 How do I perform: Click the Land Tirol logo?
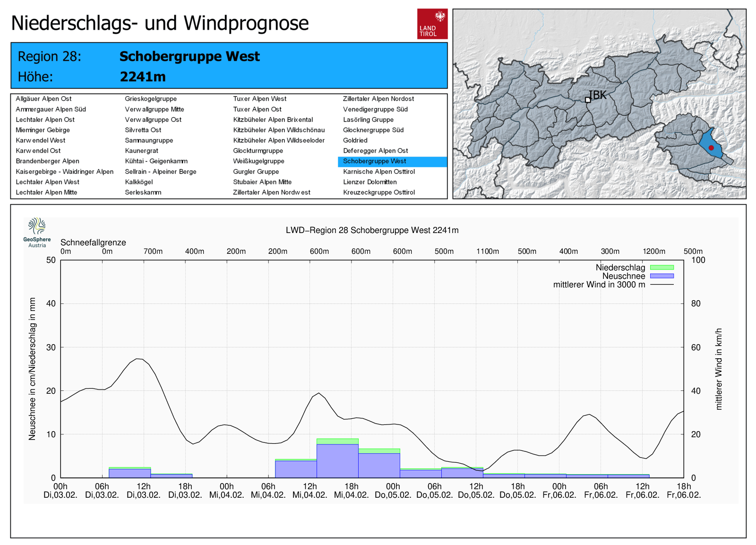tap(432, 24)
